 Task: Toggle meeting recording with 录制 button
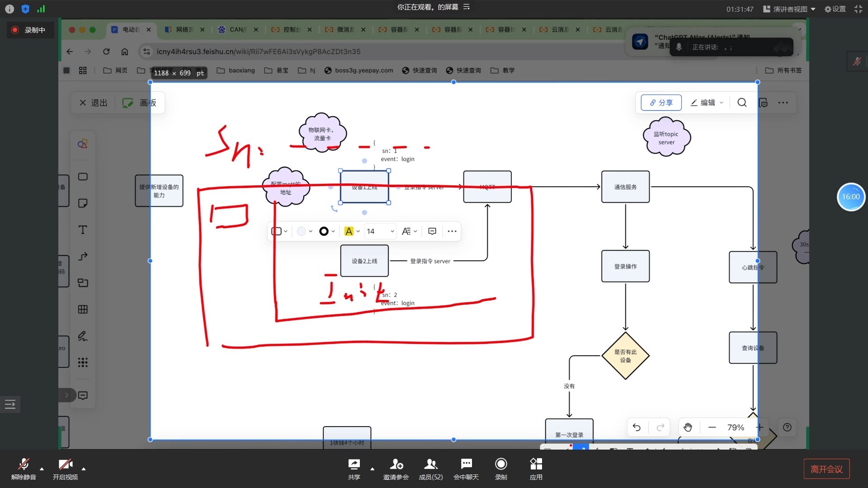[501, 468]
